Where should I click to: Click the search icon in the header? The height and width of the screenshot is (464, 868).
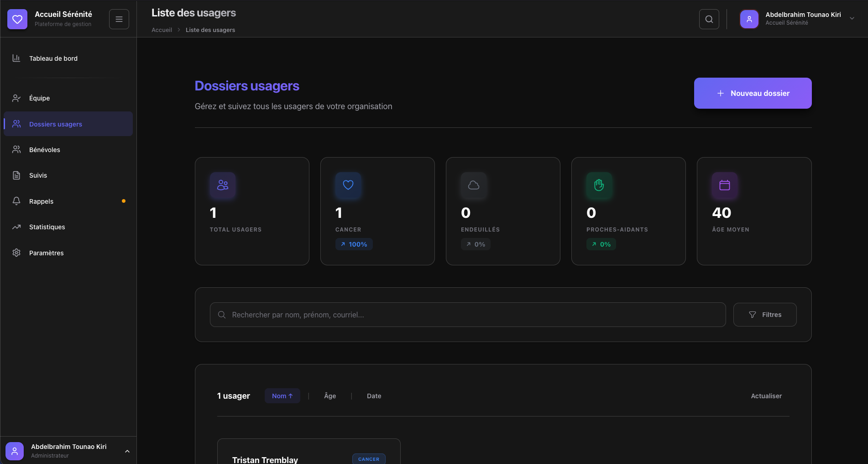tap(709, 19)
